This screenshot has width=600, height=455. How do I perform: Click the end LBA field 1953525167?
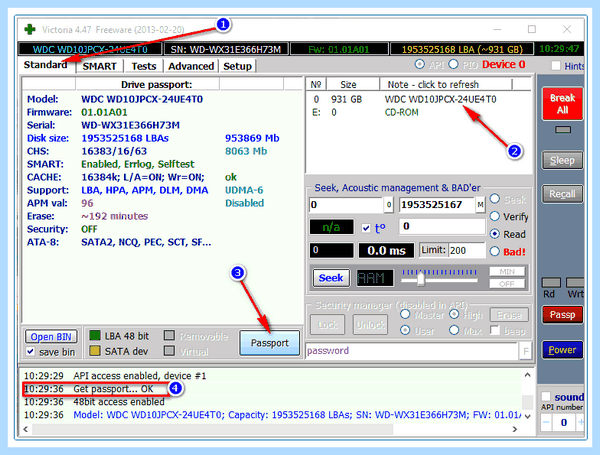[x=437, y=205]
